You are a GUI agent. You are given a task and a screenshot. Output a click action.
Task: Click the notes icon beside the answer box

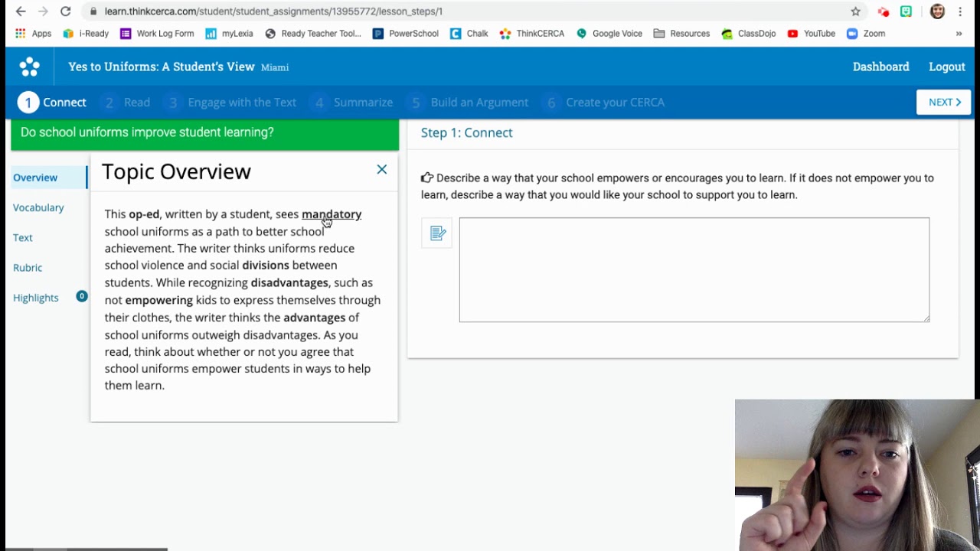coord(437,233)
